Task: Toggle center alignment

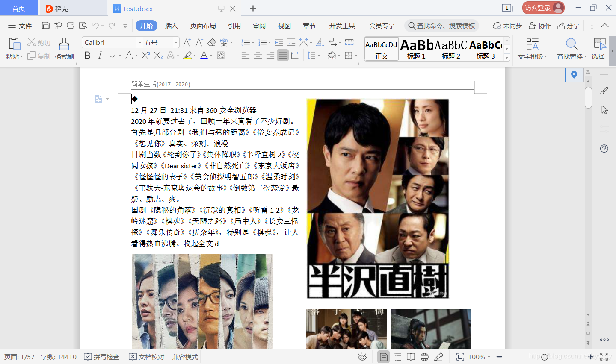Action: point(258,55)
